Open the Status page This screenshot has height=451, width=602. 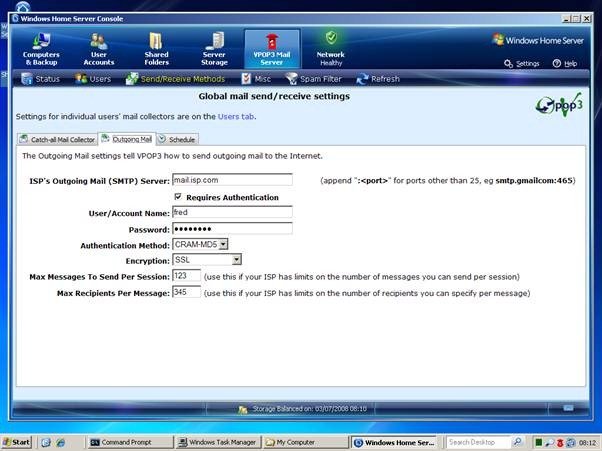coord(41,78)
